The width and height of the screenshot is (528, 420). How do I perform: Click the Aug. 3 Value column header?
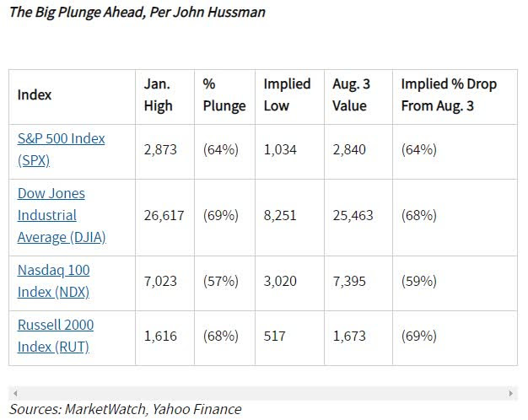(351, 94)
